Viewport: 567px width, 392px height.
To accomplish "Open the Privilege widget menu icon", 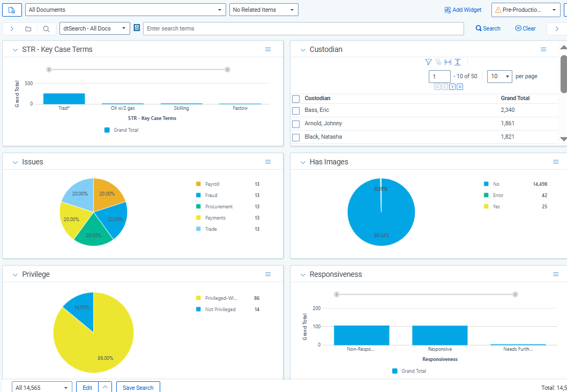I will tap(268, 274).
